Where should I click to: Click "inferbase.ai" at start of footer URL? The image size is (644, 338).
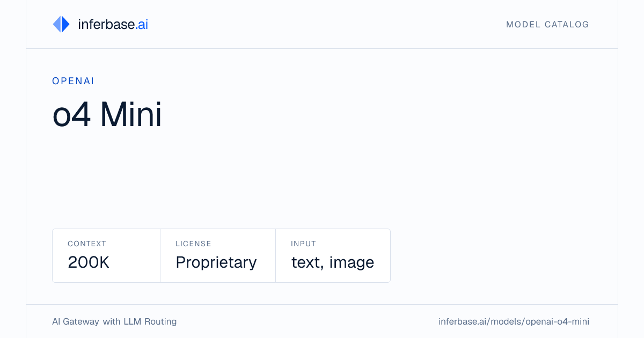pos(462,321)
